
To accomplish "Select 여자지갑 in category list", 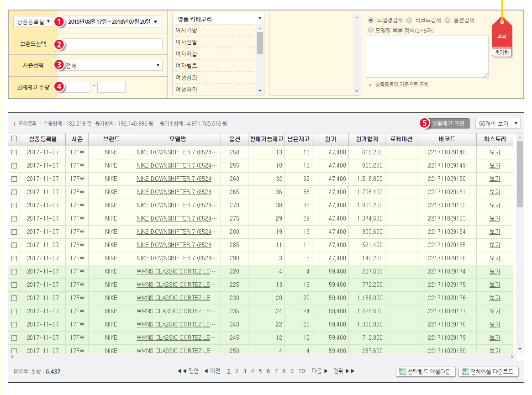I will click(215, 54).
